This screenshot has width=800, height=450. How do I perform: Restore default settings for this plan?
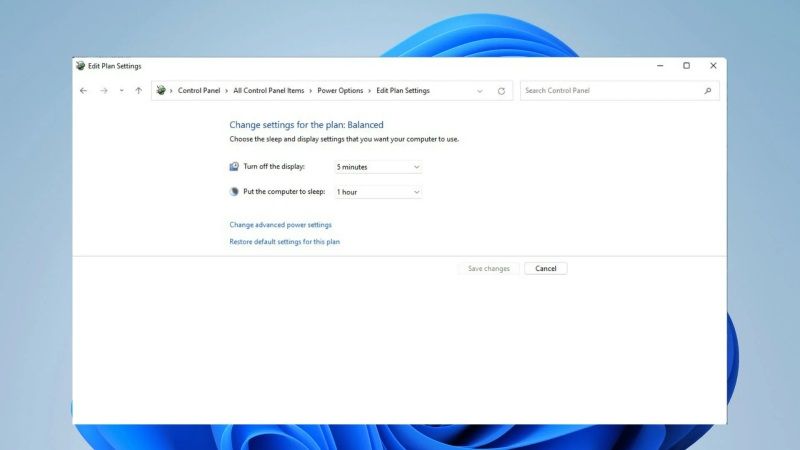tap(284, 241)
